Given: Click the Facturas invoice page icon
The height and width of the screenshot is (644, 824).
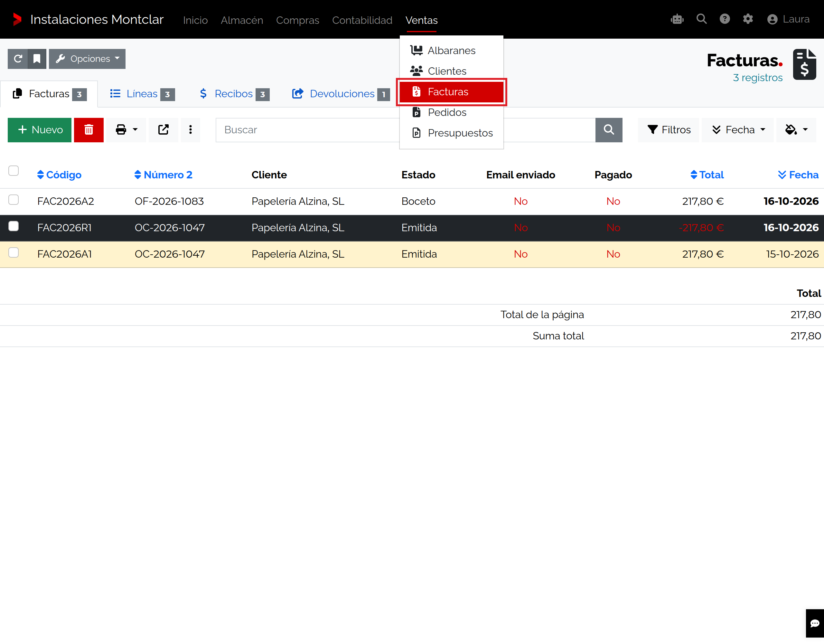Looking at the screenshot, I should [x=804, y=64].
